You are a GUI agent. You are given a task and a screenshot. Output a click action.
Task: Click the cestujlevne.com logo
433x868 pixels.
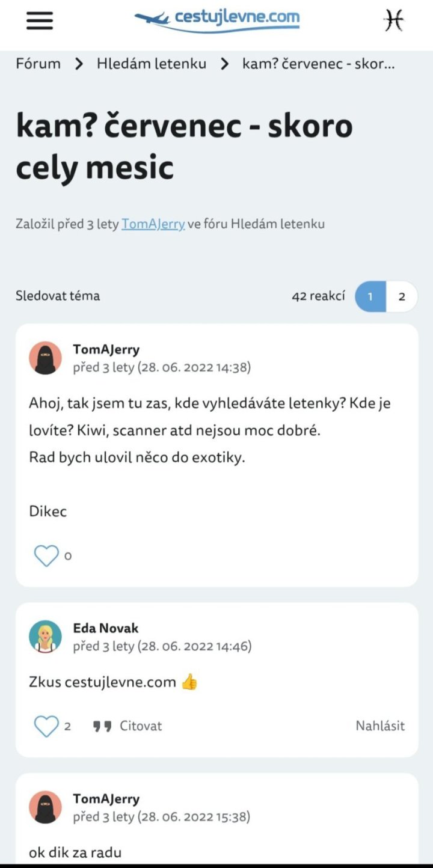(x=217, y=19)
